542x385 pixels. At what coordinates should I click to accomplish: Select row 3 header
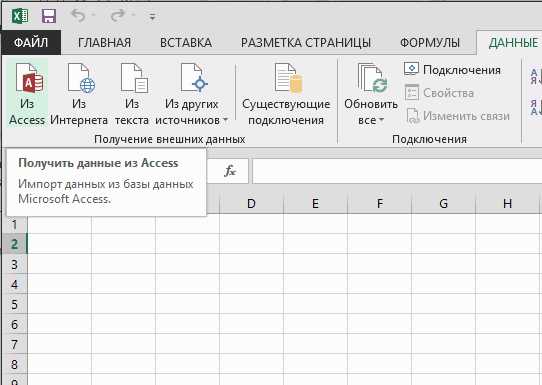click(x=15, y=264)
